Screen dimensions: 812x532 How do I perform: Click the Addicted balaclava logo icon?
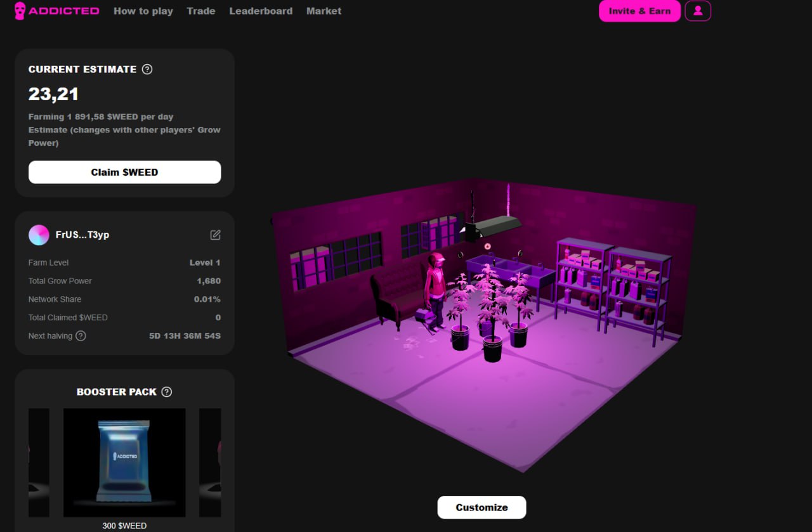click(x=20, y=11)
